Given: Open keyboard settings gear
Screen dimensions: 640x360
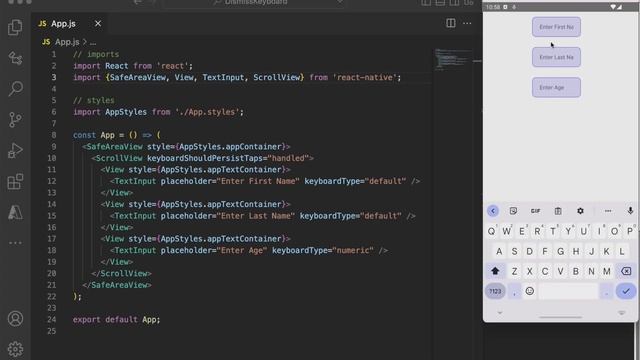Looking at the screenshot, I should tap(580, 211).
